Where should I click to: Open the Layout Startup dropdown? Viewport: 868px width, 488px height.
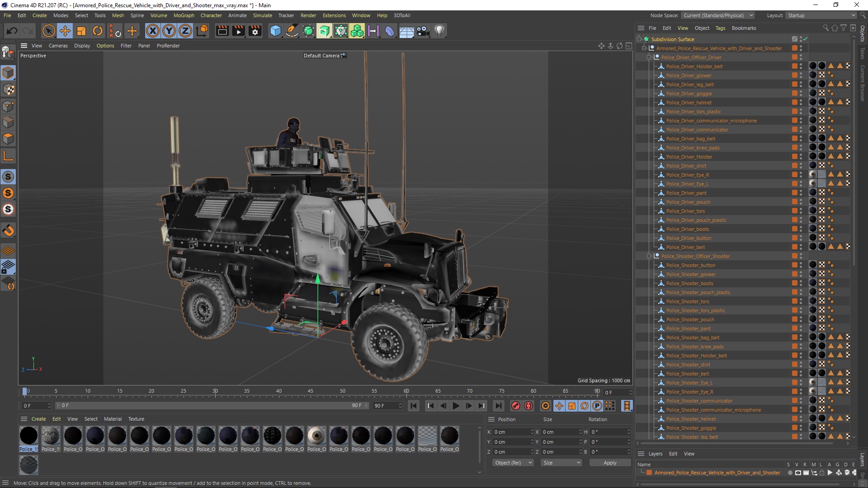(821, 15)
